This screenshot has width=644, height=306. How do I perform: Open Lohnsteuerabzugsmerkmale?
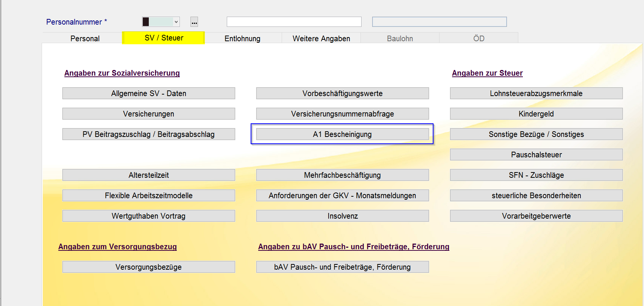(536, 93)
